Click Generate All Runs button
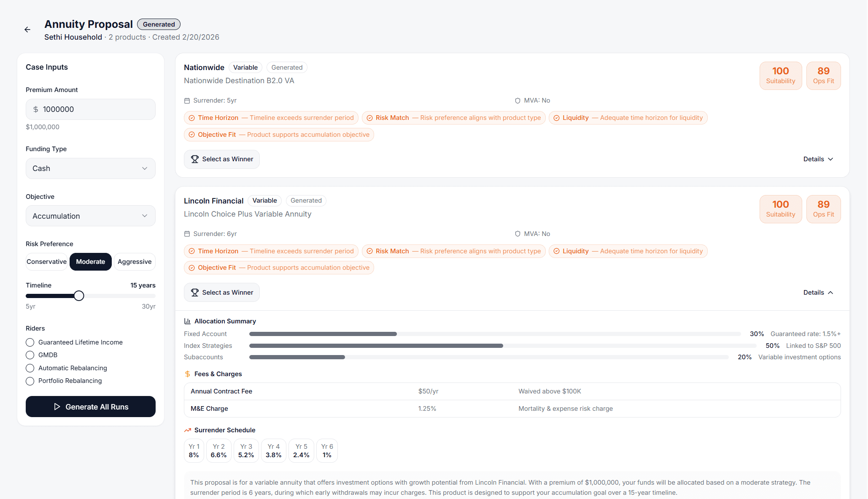Viewport: 868px width, 499px height. 91,407
